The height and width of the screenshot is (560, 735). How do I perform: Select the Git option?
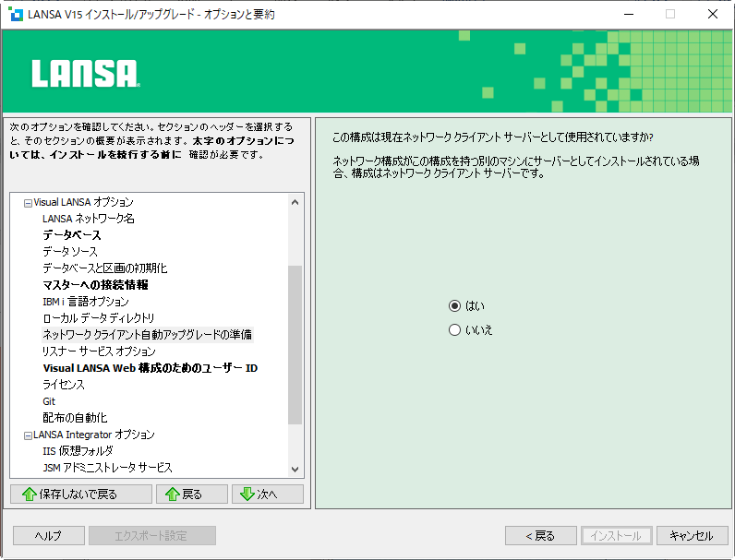point(49,401)
